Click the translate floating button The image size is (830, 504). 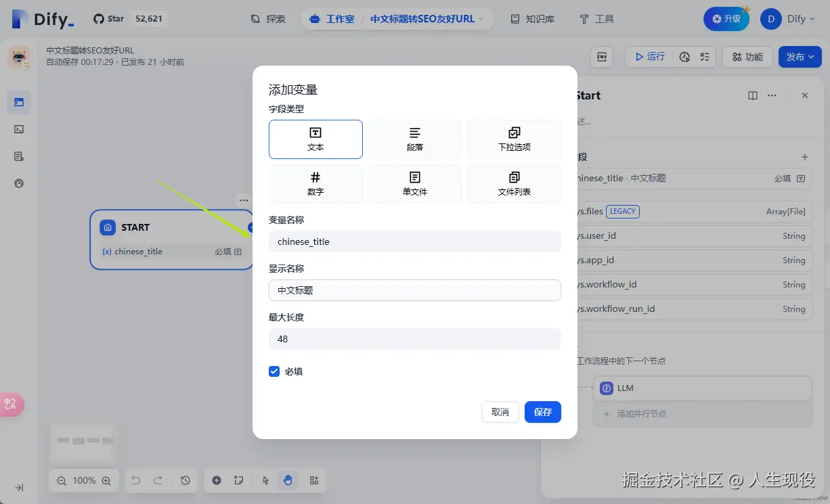12,405
